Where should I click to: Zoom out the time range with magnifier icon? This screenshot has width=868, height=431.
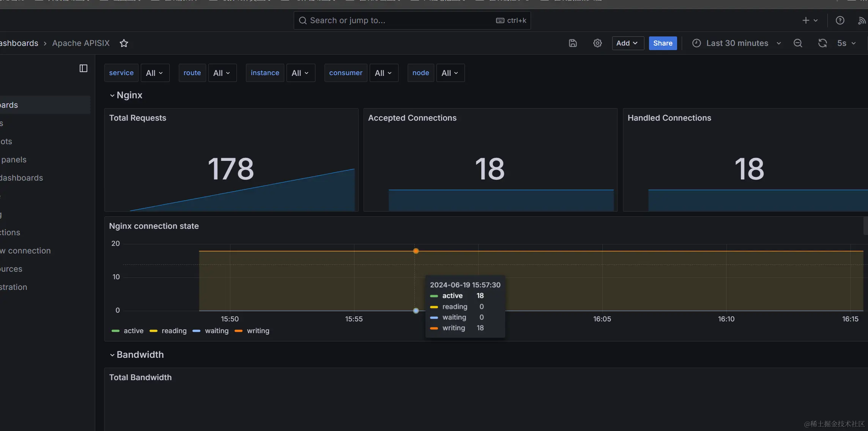tap(797, 43)
